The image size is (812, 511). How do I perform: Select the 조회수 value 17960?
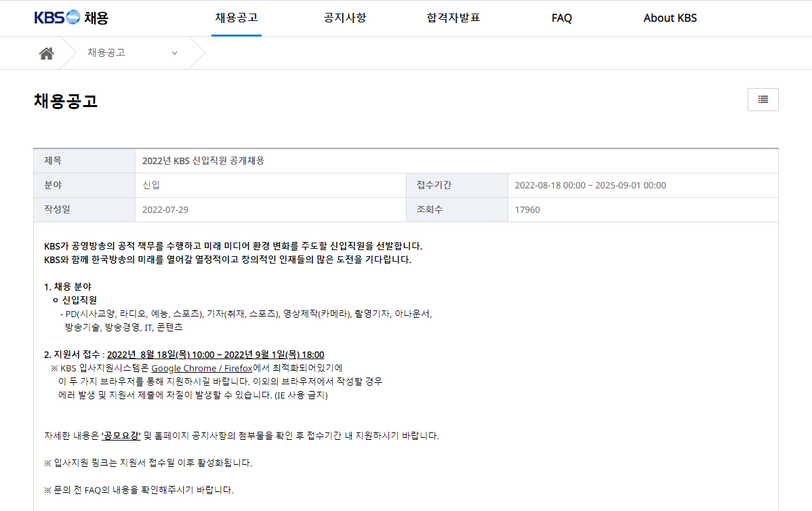[x=527, y=210]
